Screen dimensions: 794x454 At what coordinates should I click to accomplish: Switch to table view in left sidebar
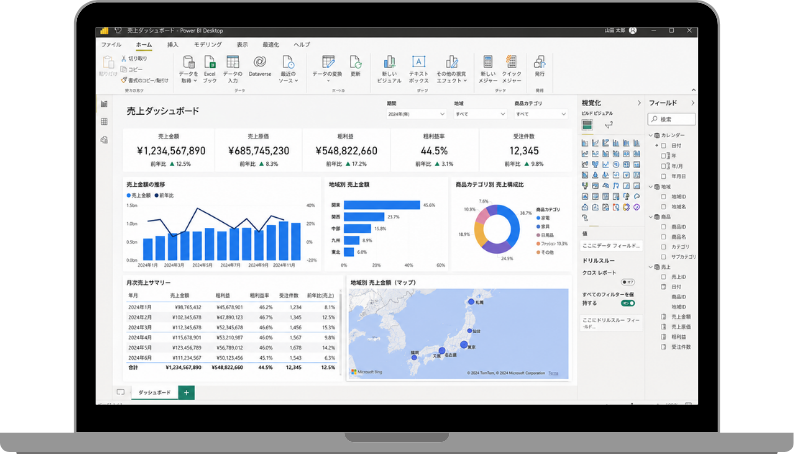click(104, 121)
